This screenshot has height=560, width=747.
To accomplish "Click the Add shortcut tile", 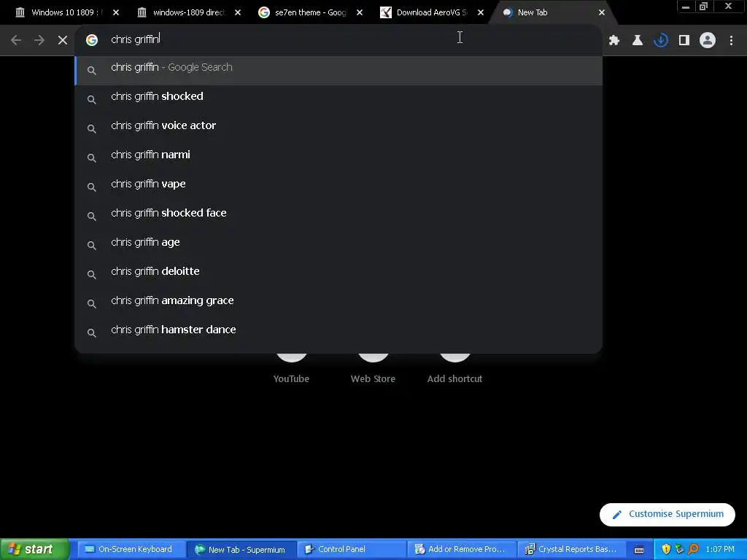I will 454,369.
